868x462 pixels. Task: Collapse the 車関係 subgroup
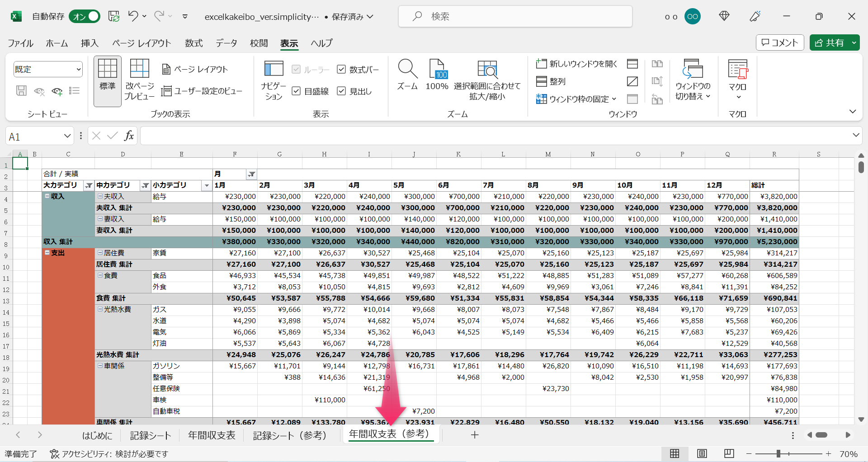tap(100, 366)
